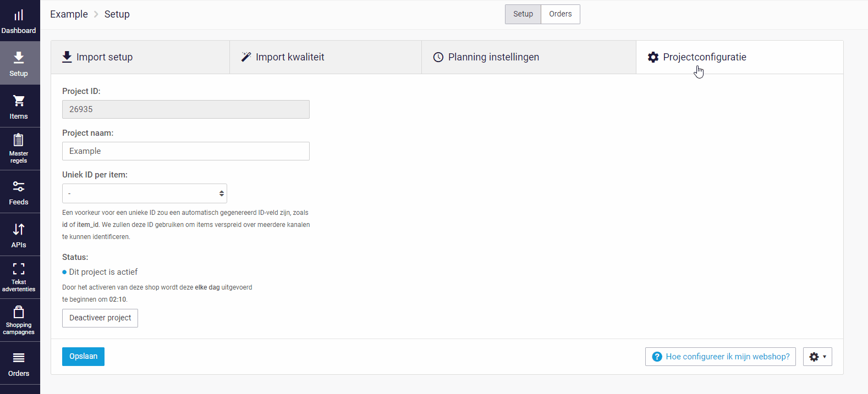The image size is (868, 394).
Task: Click the Setup breadcrumb text
Action: [x=117, y=14]
